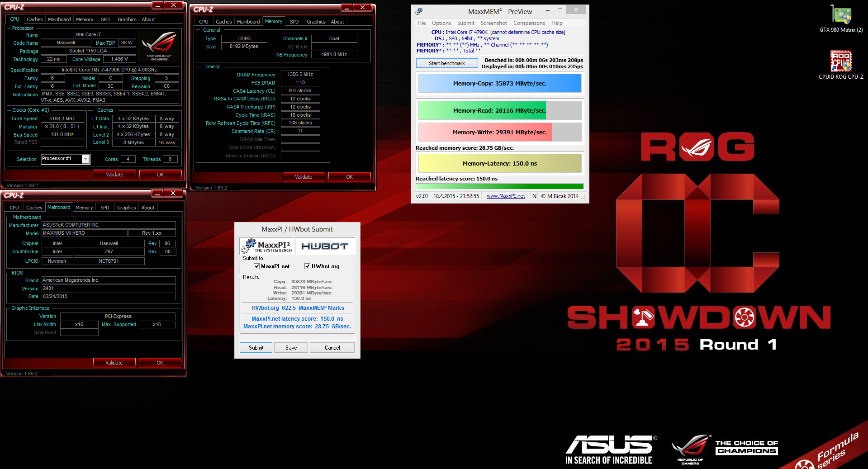The height and width of the screenshot is (469, 868).
Task: Click MaxxMEM gear icon in title bar
Action: (419, 11)
